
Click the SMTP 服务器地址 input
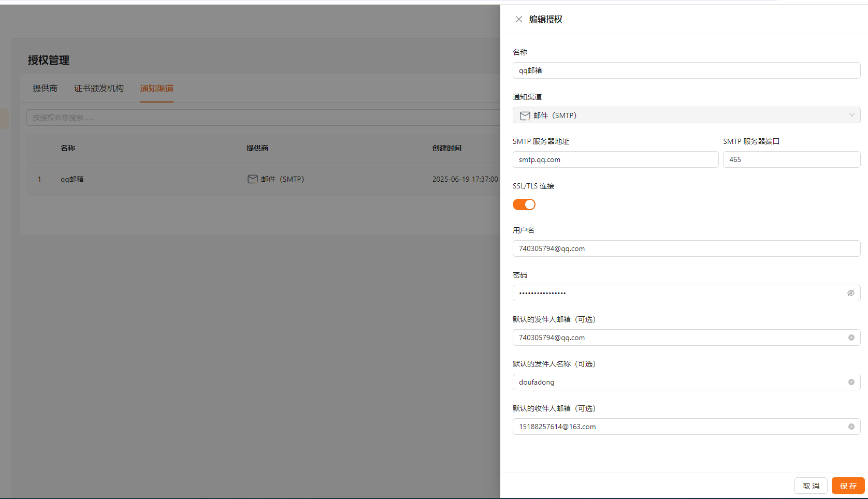click(615, 159)
